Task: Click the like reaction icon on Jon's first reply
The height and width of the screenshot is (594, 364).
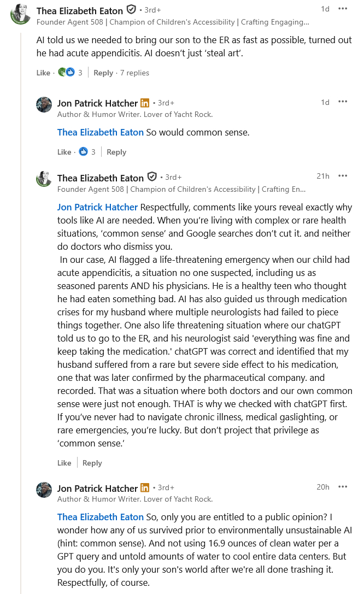Action: [x=83, y=152]
